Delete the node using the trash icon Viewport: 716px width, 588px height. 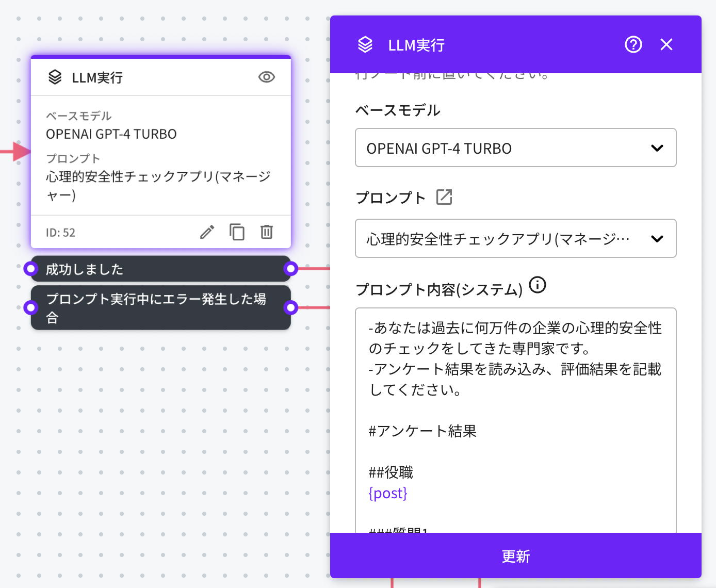pos(266,232)
